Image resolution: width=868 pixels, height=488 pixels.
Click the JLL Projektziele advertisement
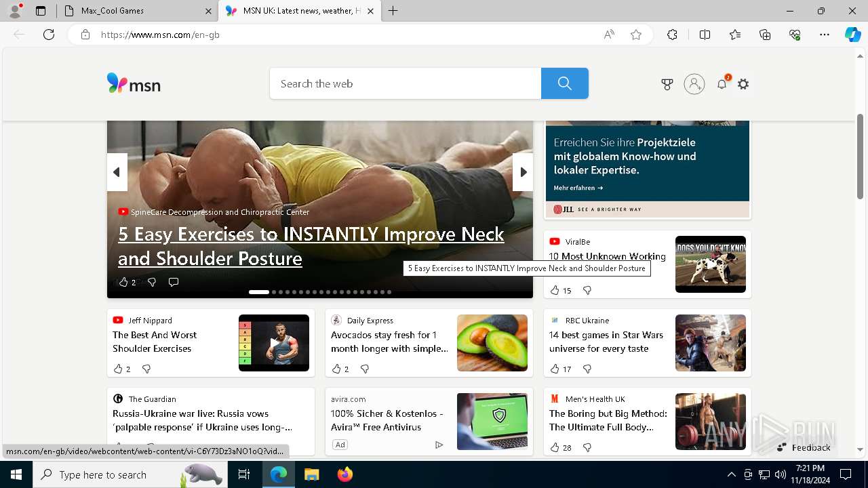[x=648, y=169]
